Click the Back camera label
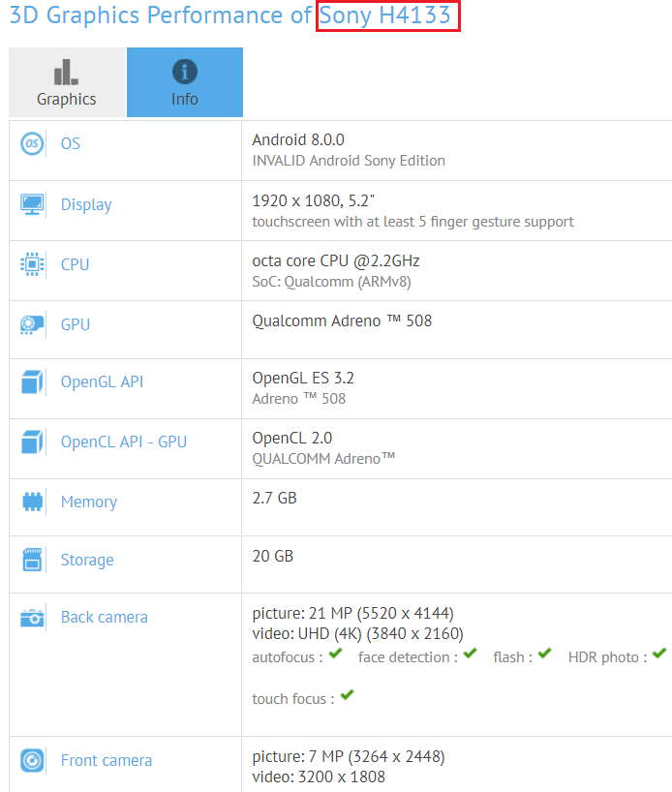 point(104,617)
